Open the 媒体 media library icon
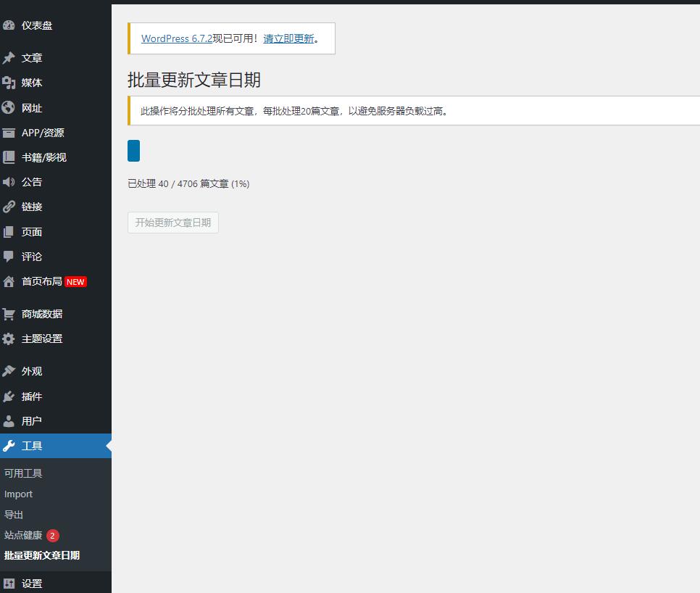Viewport: 700px width, 593px height. click(9, 83)
